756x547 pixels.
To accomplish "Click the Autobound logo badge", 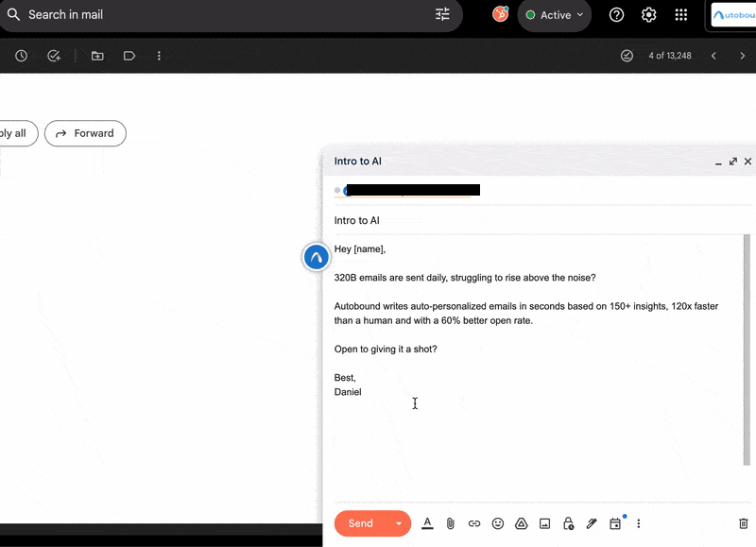I will [733, 15].
